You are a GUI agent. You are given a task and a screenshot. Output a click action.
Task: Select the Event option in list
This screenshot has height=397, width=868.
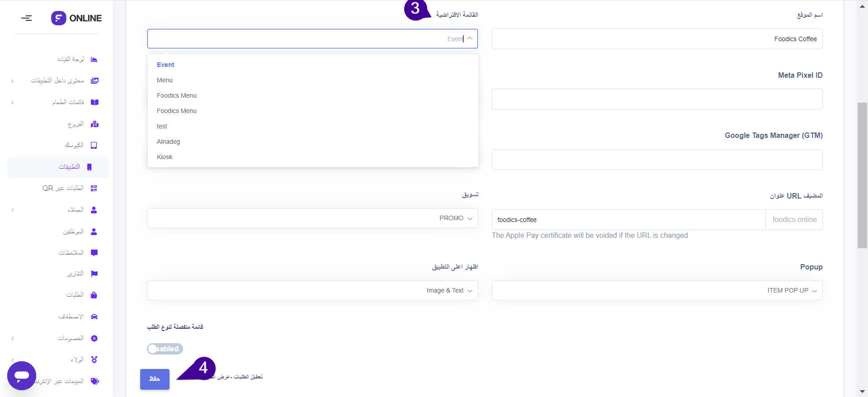(313, 65)
